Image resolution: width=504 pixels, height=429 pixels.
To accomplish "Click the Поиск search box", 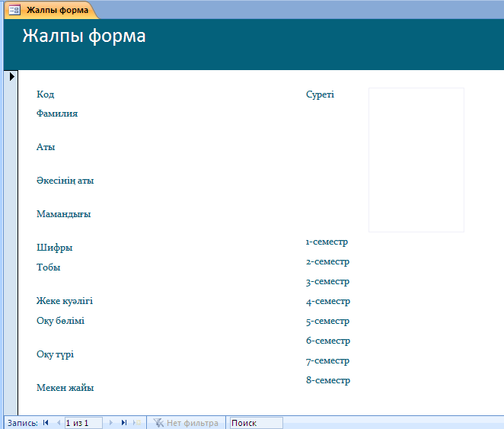I will (257, 423).
